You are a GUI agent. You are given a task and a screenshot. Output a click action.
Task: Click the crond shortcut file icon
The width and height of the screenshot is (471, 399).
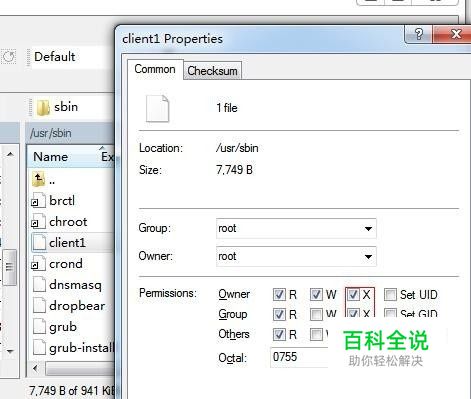(38, 264)
